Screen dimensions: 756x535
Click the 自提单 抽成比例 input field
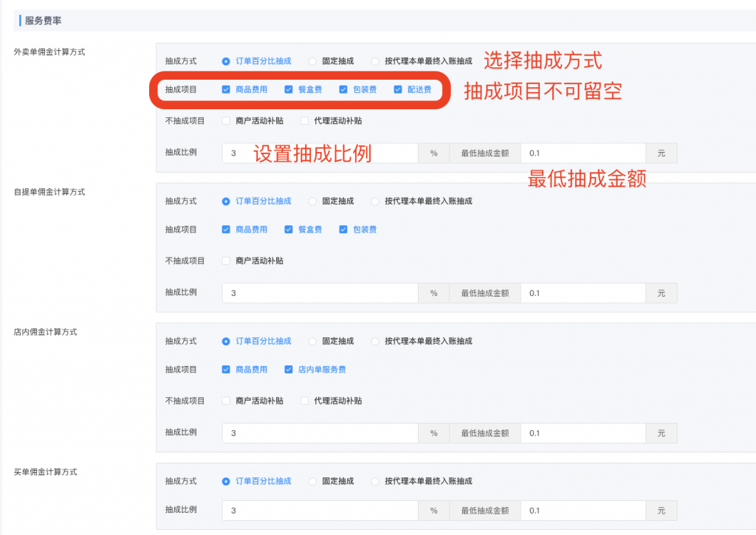click(x=317, y=293)
